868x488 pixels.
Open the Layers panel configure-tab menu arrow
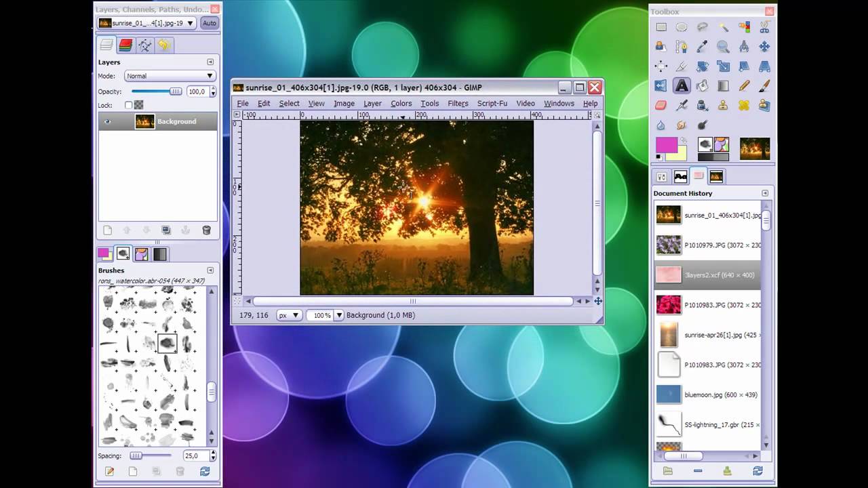click(210, 62)
